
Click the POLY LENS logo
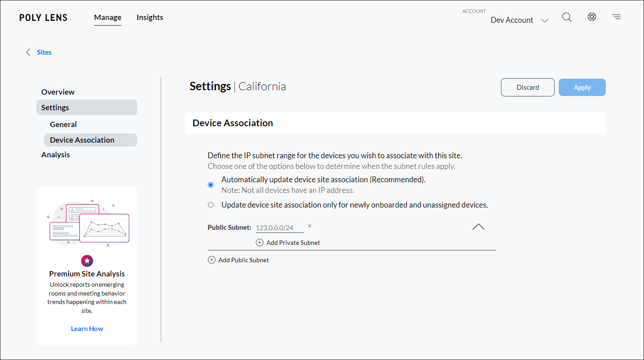point(44,18)
